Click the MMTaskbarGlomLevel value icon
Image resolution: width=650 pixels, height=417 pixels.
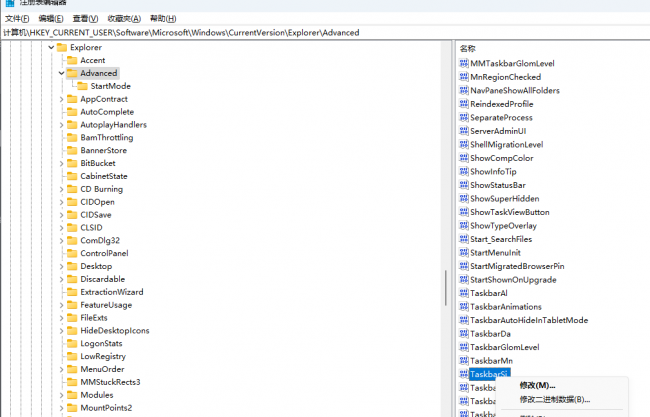tap(464, 63)
